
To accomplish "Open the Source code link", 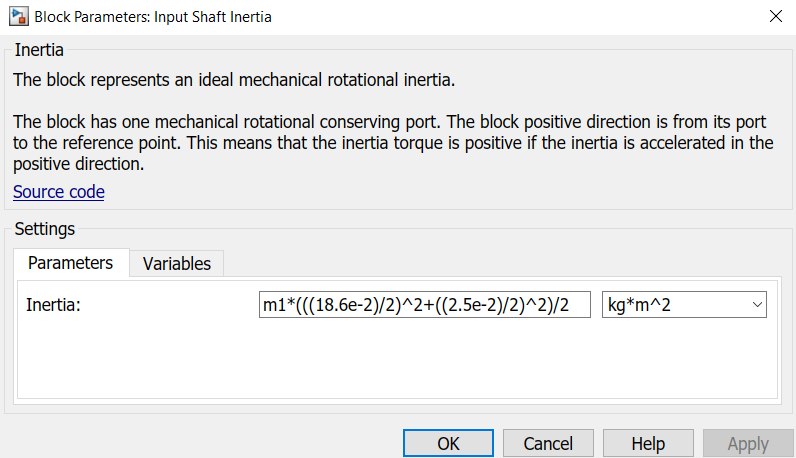I will 58,191.
